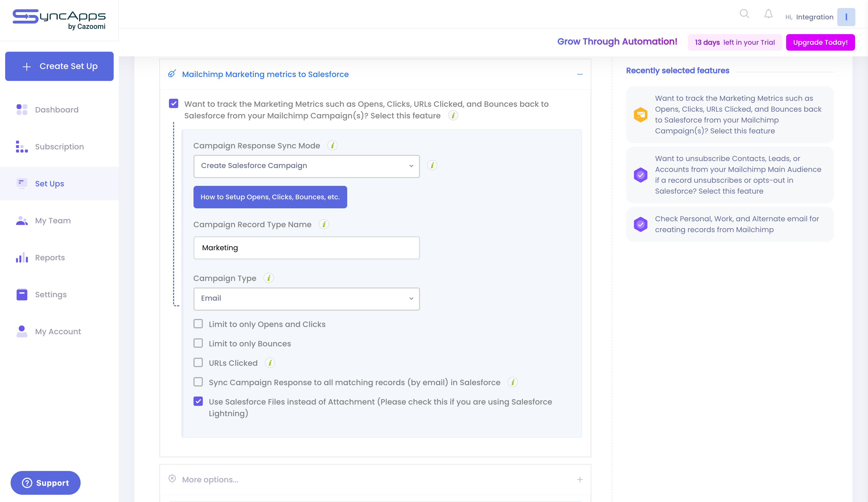Click the Settings sidebar icon
Viewport: 868px width, 502px height.
coord(22,294)
